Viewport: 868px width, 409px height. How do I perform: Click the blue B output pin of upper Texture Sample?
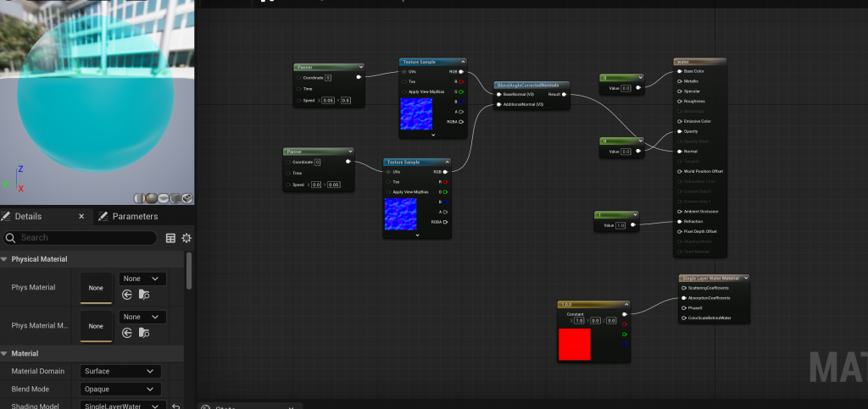(x=461, y=102)
